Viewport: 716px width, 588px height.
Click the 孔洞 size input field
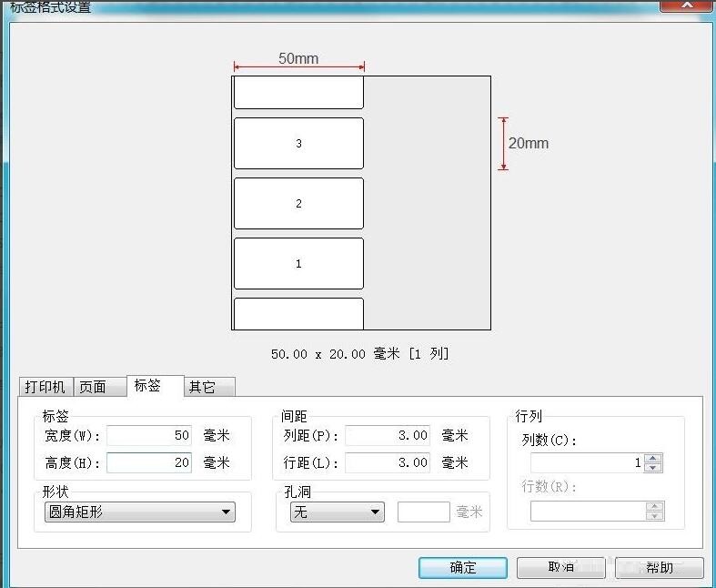424,512
